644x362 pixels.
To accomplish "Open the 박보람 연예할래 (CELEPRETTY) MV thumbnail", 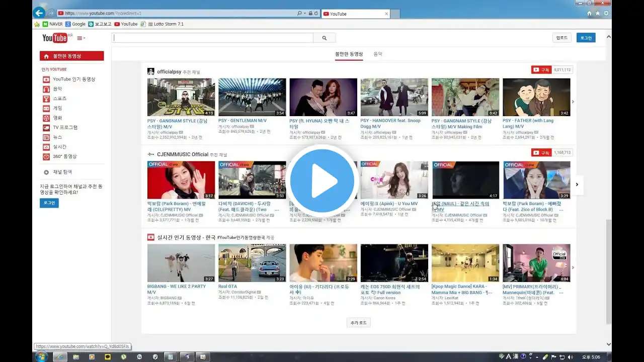I will tap(181, 180).
